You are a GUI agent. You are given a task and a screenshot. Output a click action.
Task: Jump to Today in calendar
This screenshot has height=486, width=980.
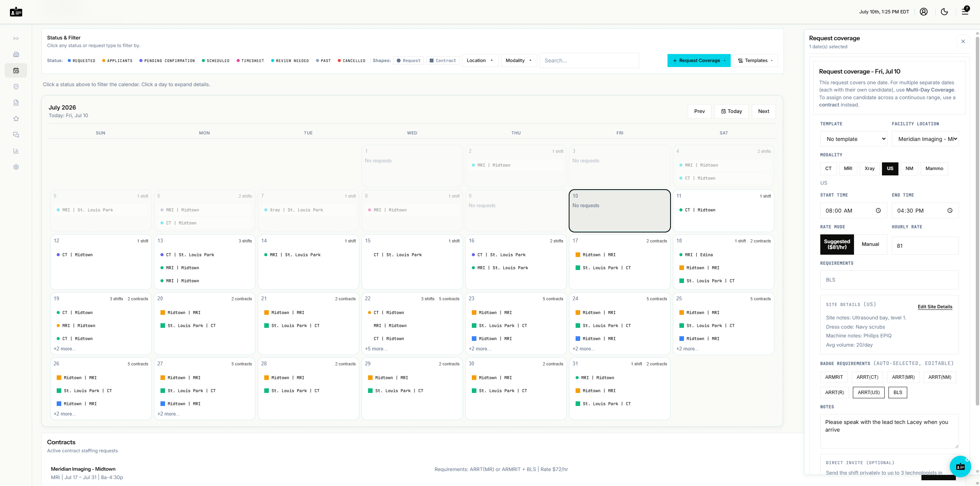(731, 111)
